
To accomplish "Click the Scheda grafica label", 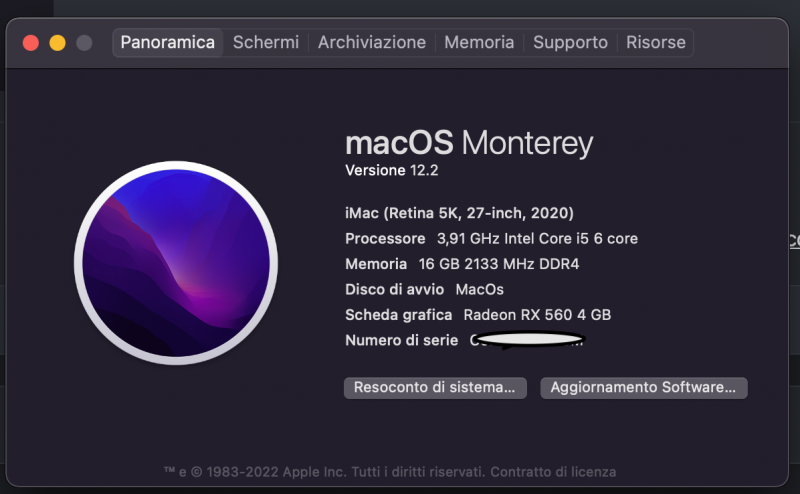I will pos(398,315).
